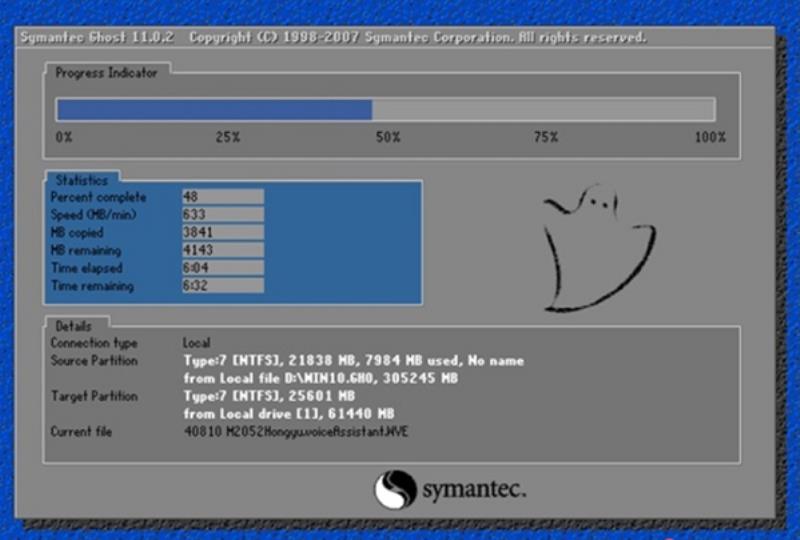Click the Time remaining label
This screenshot has height=540, width=800.
coord(92,286)
